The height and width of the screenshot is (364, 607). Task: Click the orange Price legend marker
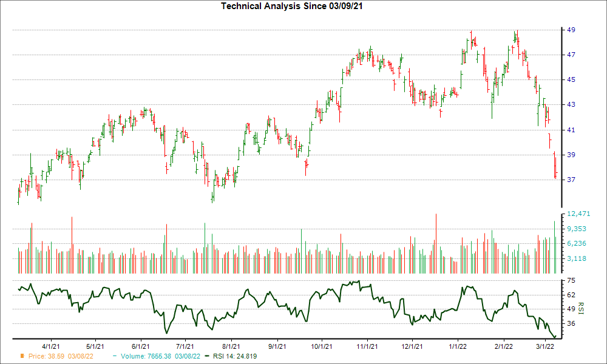[x=22, y=357]
